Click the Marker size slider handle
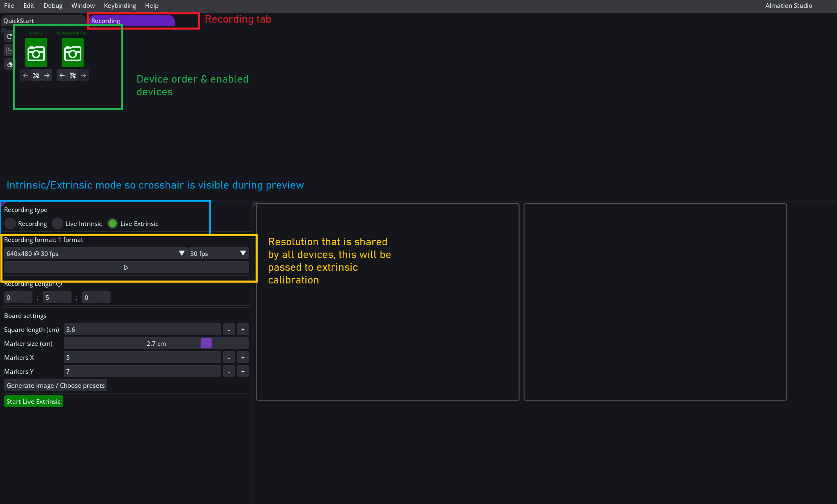The image size is (837, 504). [206, 343]
